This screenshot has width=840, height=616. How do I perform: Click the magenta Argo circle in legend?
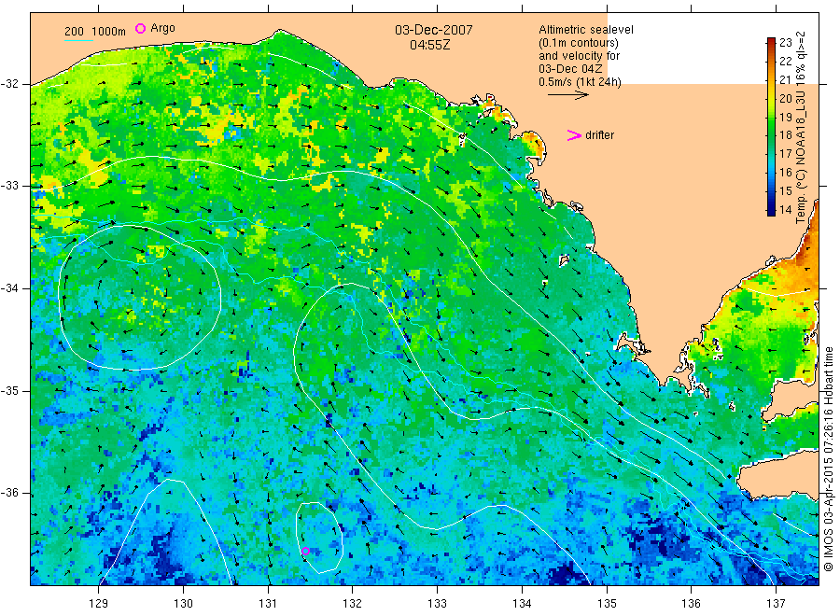tap(140, 29)
